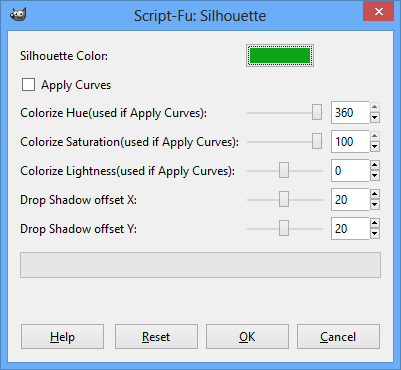Click the Drop Shadow offset X label
The width and height of the screenshot is (401, 370).
point(78,200)
